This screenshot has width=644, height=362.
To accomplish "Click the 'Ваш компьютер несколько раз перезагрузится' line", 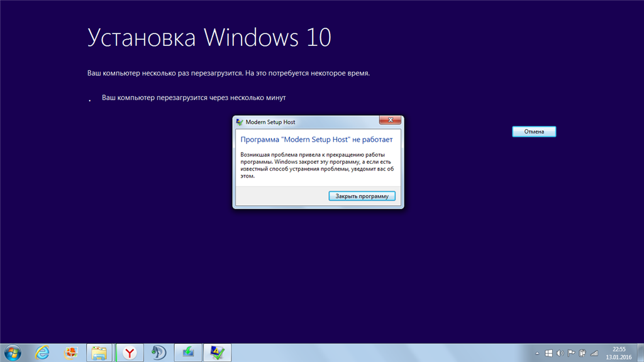I will point(228,73).
